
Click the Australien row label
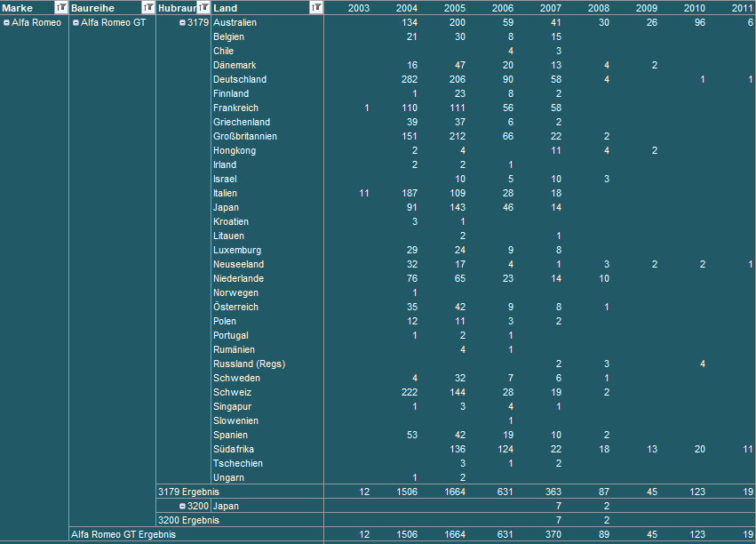(235, 23)
